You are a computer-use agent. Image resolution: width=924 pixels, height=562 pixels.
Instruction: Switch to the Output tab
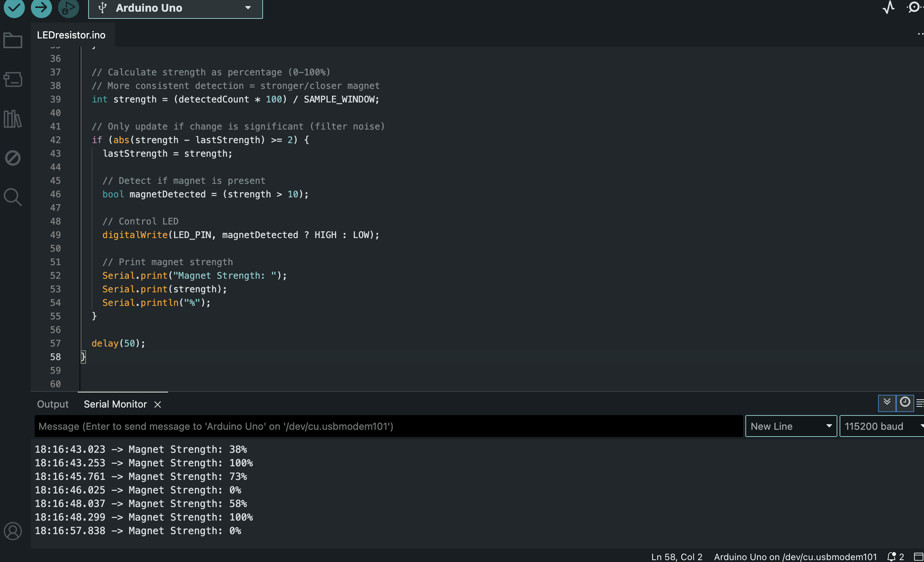[x=52, y=404]
